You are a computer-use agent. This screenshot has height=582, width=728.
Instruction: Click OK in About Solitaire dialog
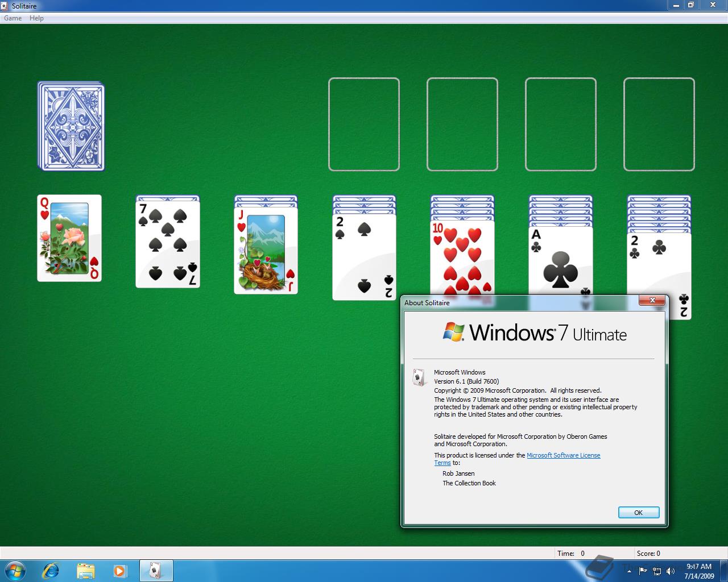[x=639, y=513]
